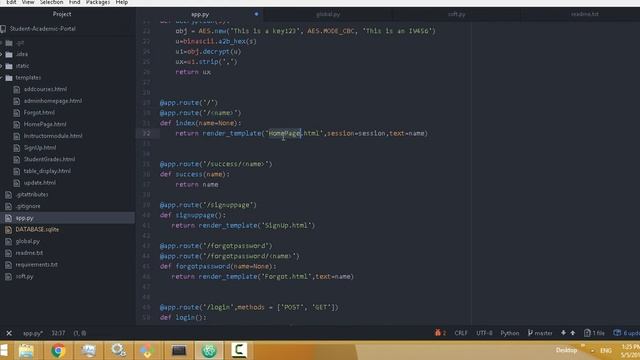The height and width of the screenshot is (360, 640).
Task: Click the StudentGrades.html file icon
Action: [17, 160]
